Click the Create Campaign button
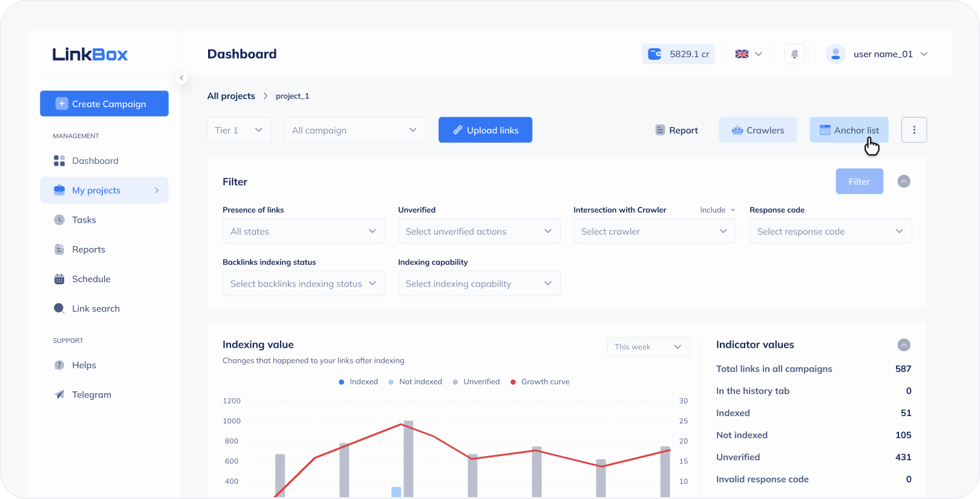 pyautogui.click(x=104, y=103)
